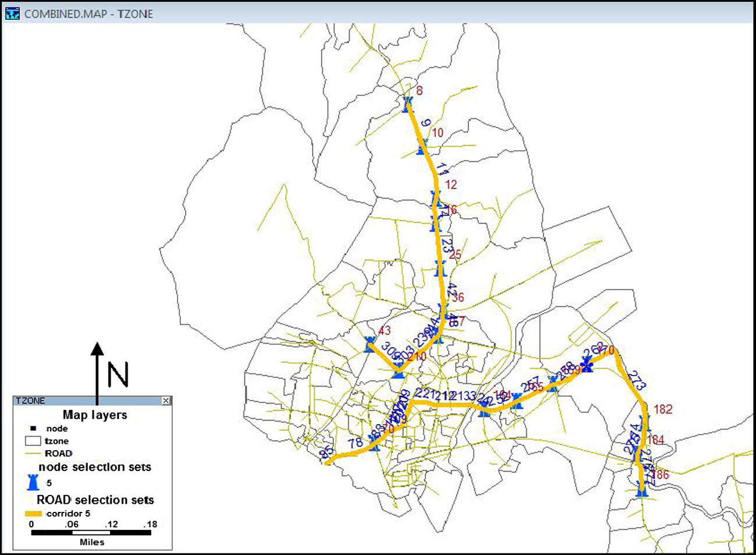Click the 'tzone' layer label in legend
The width and height of the screenshot is (756, 555).
[56, 441]
